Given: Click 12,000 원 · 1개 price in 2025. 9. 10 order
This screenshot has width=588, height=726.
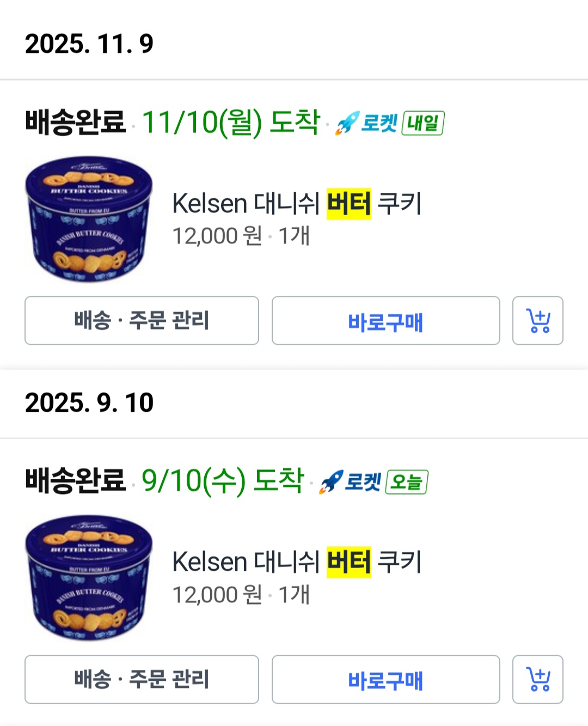Looking at the screenshot, I should 241,595.
